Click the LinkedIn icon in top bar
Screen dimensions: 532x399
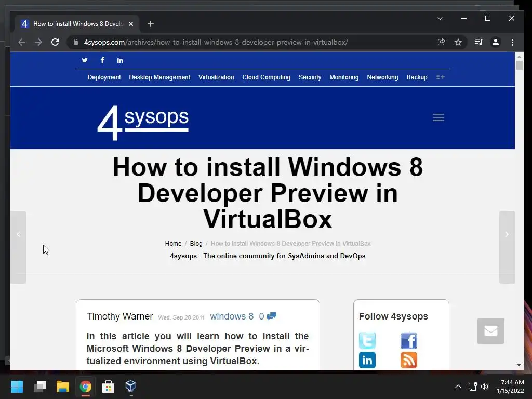pyautogui.click(x=120, y=60)
